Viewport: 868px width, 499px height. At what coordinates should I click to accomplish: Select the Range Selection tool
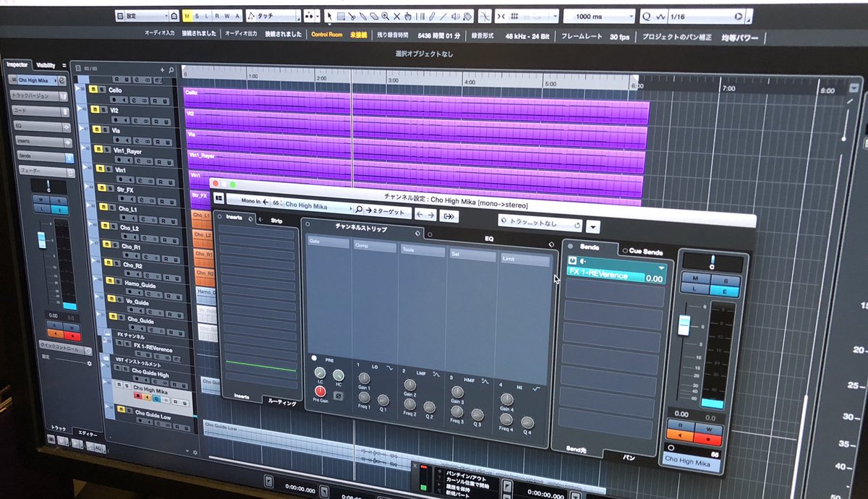tap(340, 16)
